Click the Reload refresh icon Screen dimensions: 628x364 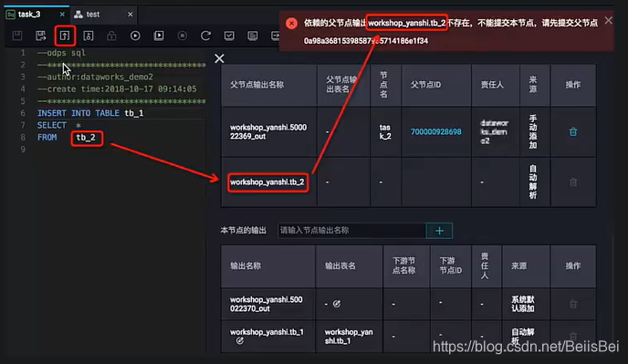click(x=205, y=36)
